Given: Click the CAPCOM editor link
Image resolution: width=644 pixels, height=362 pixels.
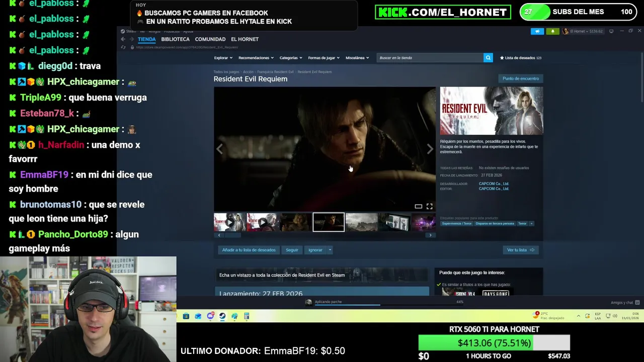Looking at the screenshot, I should pos(494,189).
